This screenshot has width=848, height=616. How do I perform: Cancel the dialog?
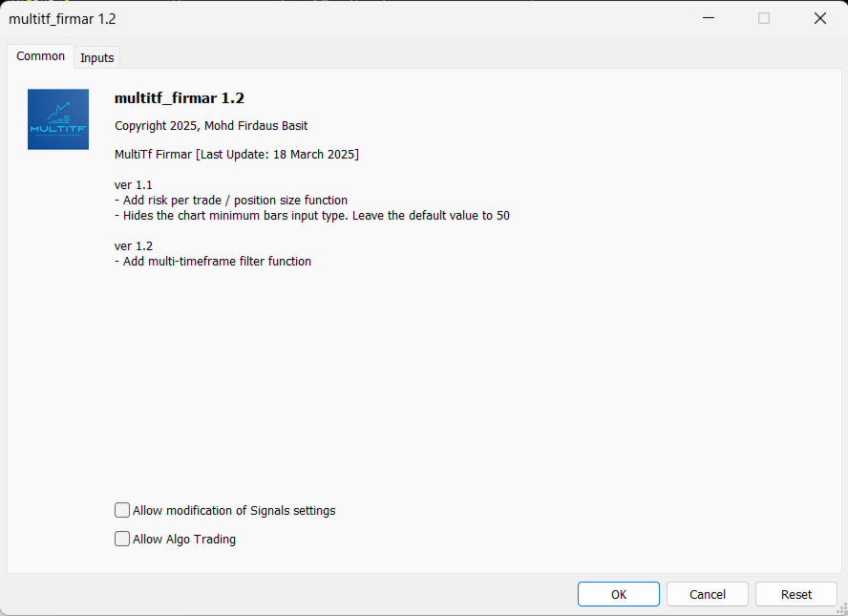pyautogui.click(x=708, y=594)
